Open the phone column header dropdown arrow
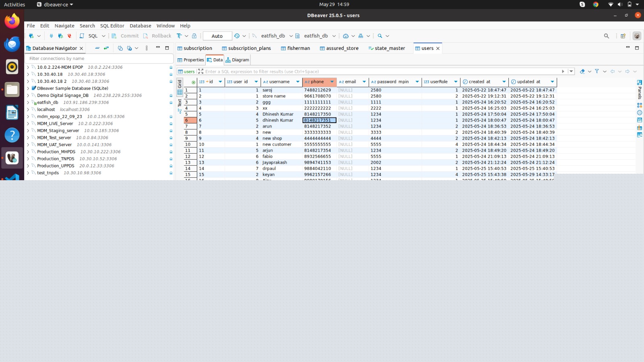This screenshot has height=362, width=644. 332,82
